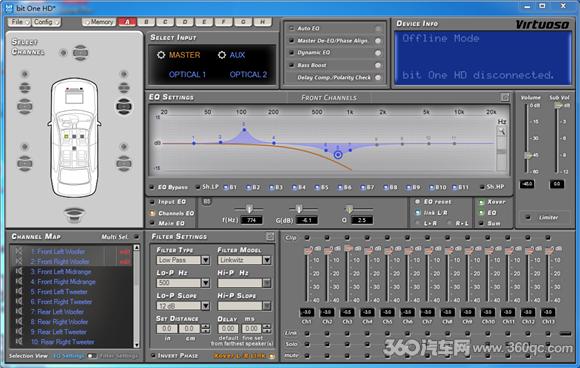Open the File menu
This screenshot has width=580, height=368.
(18, 22)
